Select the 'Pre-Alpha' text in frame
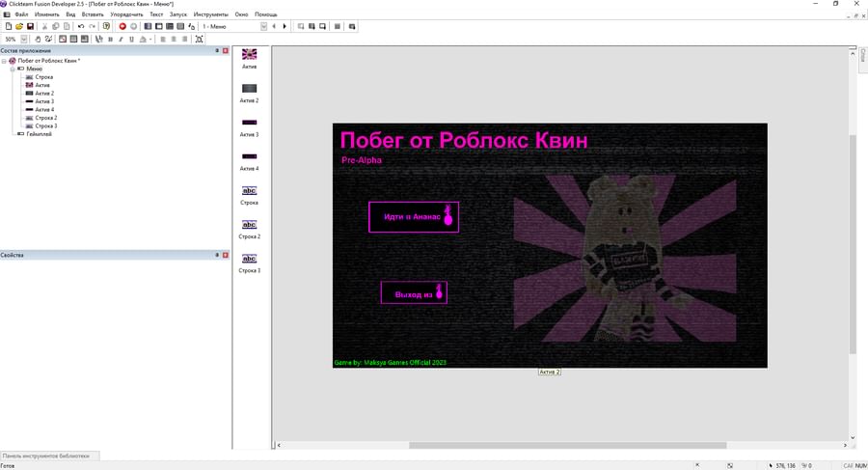 coord(362,160)
